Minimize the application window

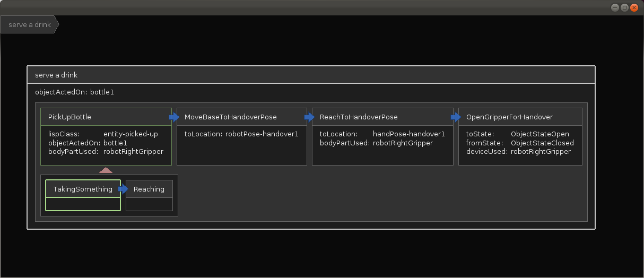click(615, 7)
